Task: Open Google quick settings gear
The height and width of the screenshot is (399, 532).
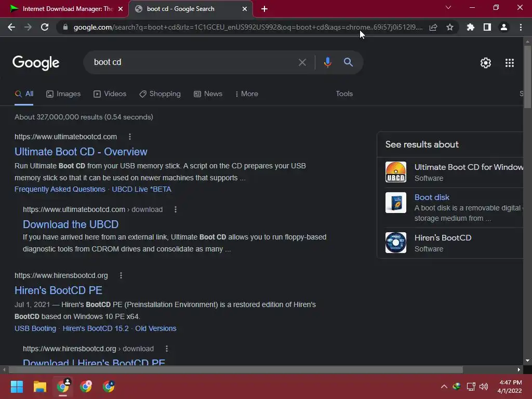Action: click(486, 63)
